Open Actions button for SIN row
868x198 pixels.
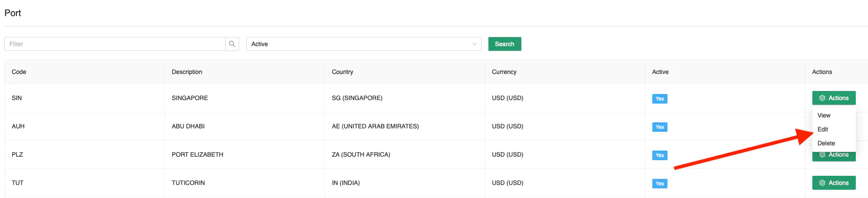coord(834,98)
